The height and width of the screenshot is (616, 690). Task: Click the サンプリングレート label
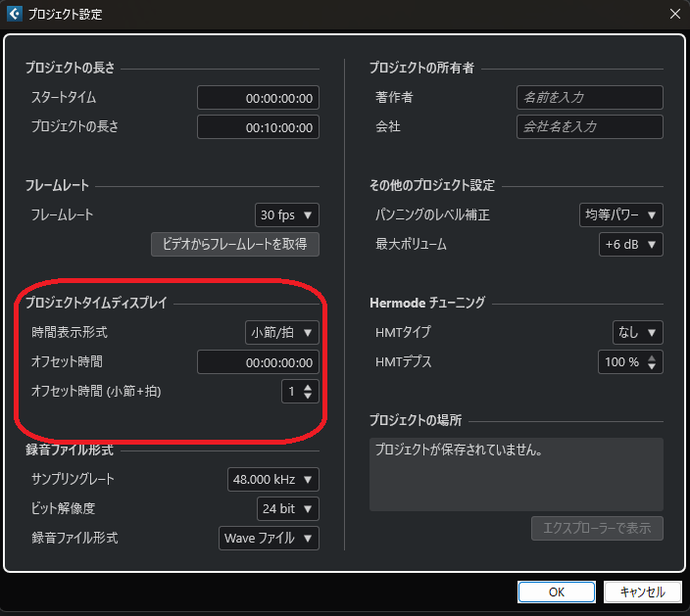pyautogui.click(x=74, y=479)
